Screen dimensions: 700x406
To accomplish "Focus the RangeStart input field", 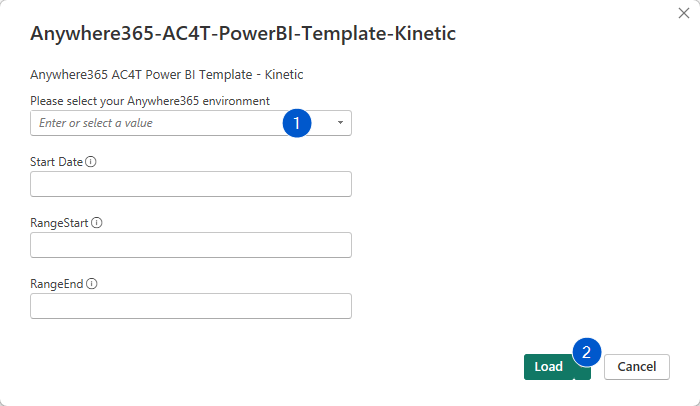I will [191, 245].
